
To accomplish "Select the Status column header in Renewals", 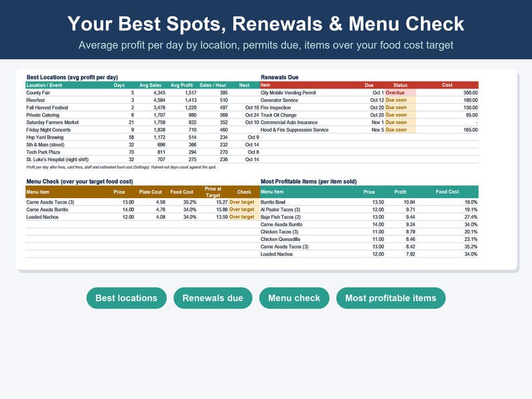I will coord(401,85).
